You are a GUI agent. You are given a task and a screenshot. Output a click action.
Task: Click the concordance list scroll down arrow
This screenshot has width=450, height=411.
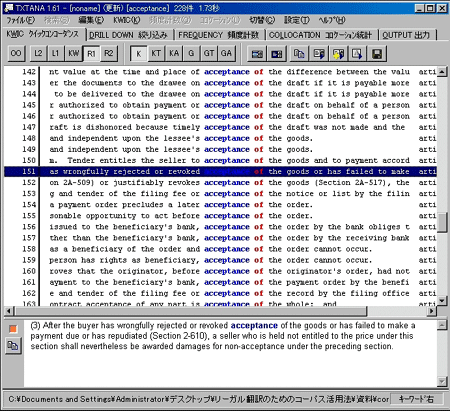pos(442,300)
